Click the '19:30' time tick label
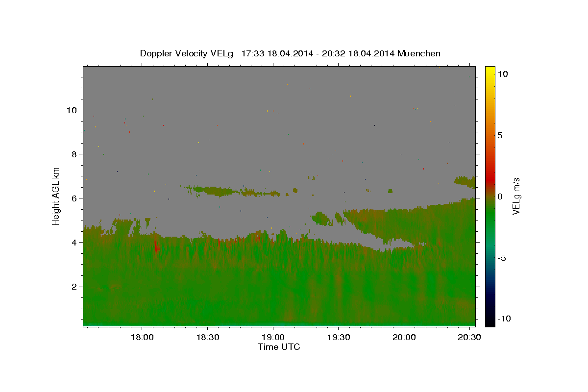Viewport: 588px width, 392px height. pos(339,338)
